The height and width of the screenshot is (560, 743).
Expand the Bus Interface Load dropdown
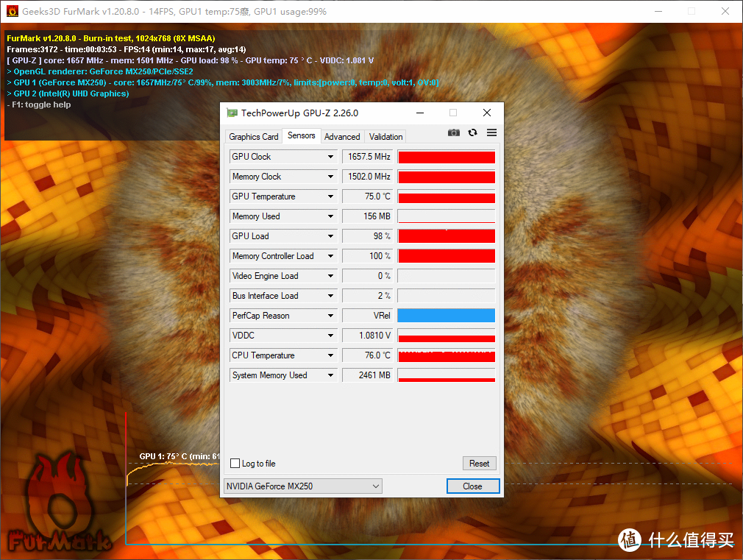click(x=331, y=296)
